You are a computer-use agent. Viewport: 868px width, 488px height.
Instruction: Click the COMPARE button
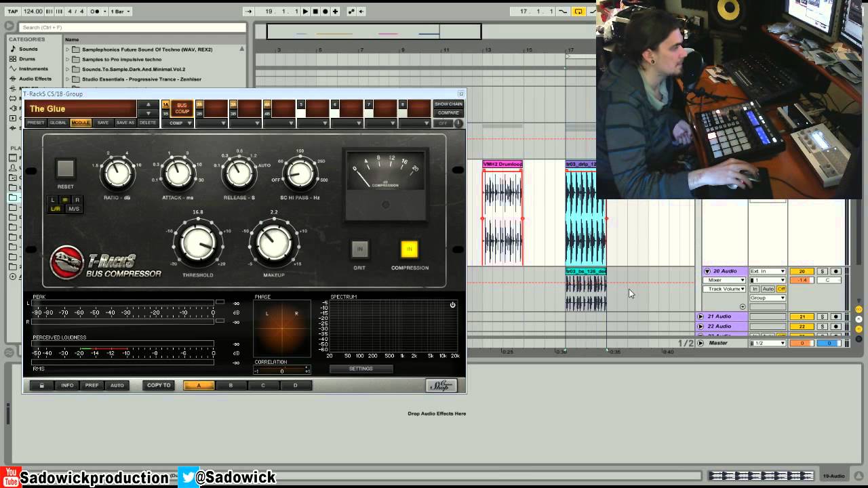click(x=448, y=113)
